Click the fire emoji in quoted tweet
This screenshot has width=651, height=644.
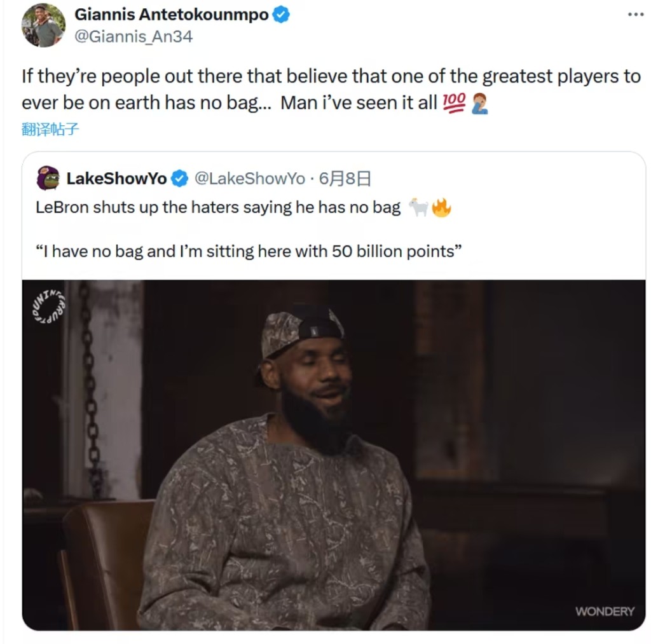pos(441,208)
